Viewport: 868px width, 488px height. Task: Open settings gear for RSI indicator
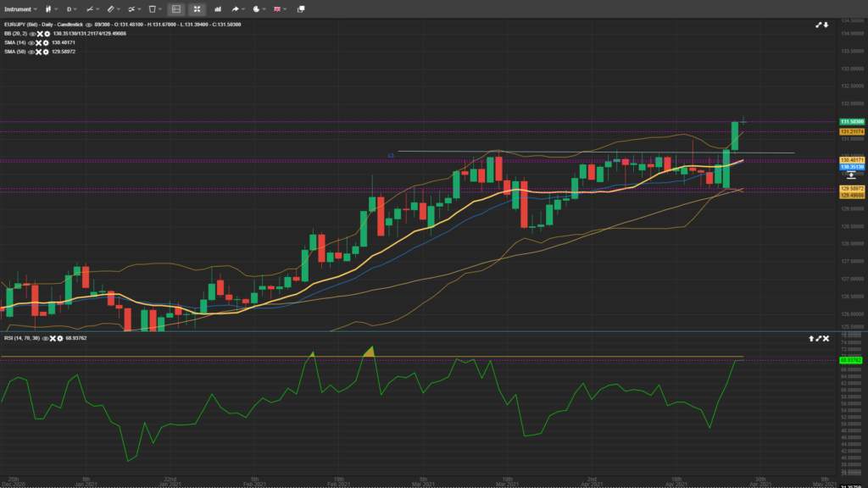pyautogui.click(x=60, y=338)
